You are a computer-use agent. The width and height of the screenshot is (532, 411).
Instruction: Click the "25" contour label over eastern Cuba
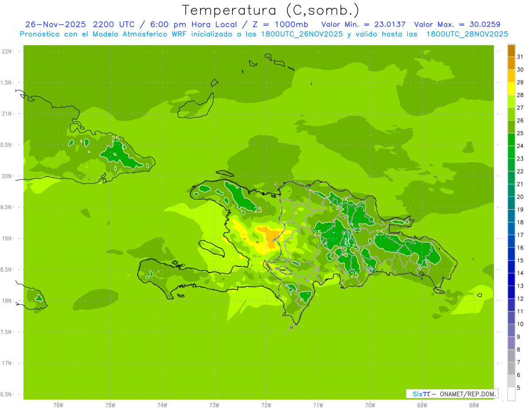[x=116, y=139]
